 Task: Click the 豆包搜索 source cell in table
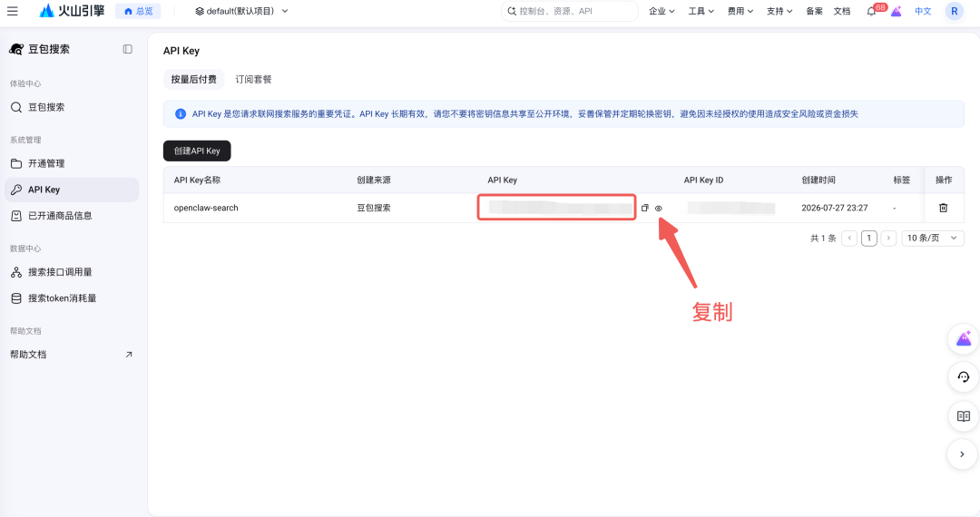(x=374, y=208)
